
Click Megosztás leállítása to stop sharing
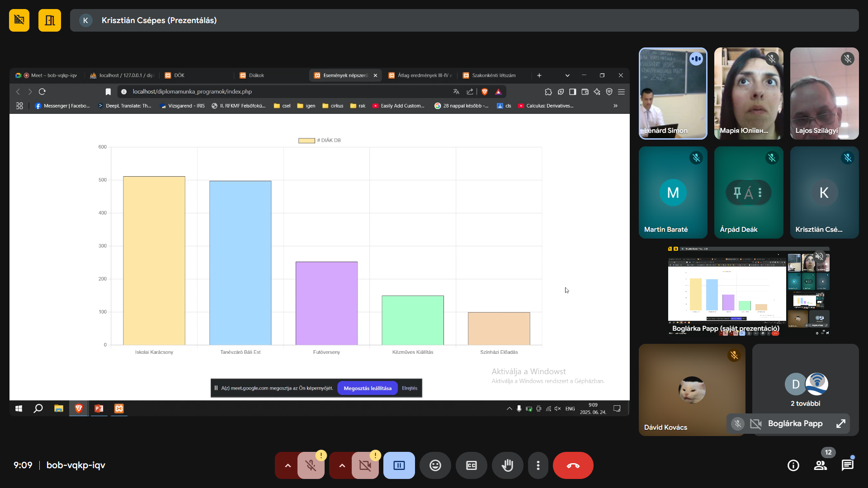(x=368, y=388)
